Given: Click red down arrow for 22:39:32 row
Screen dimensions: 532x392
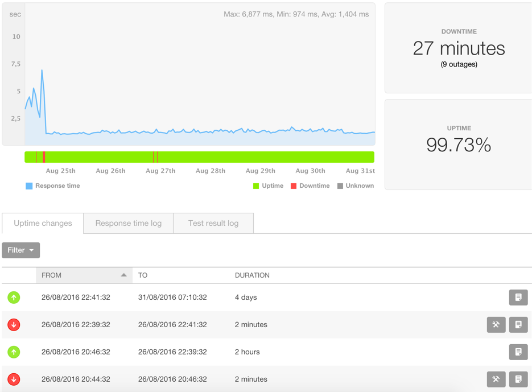Looking at the screenshot, I should pyautogui.click(x=14, y=325).
